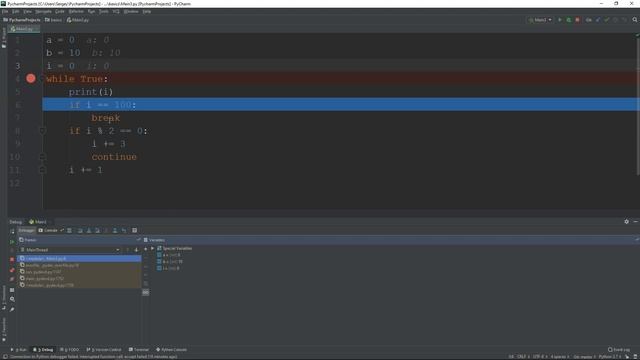Screen dimensions: 640x360
Task: Click the New Watch plus icon
Action: point(145,249)
